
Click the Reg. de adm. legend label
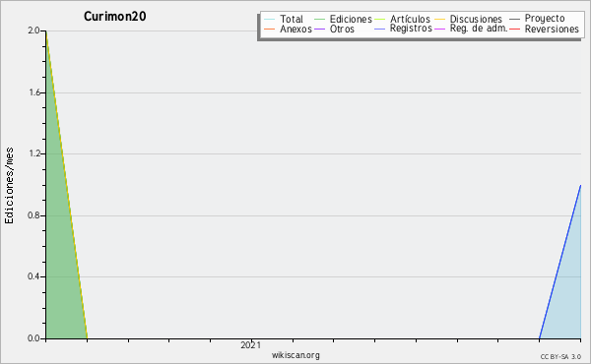(x=479, y=29)
